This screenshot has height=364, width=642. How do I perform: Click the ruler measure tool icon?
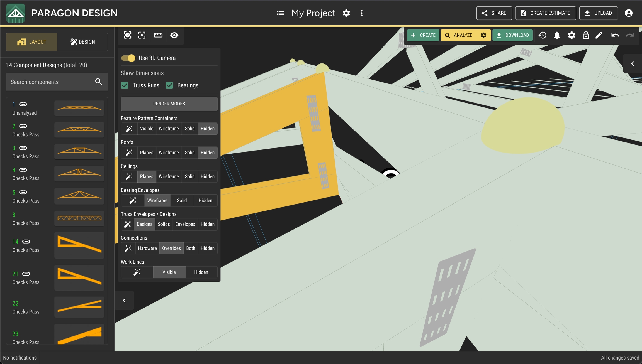coord(158,35)
